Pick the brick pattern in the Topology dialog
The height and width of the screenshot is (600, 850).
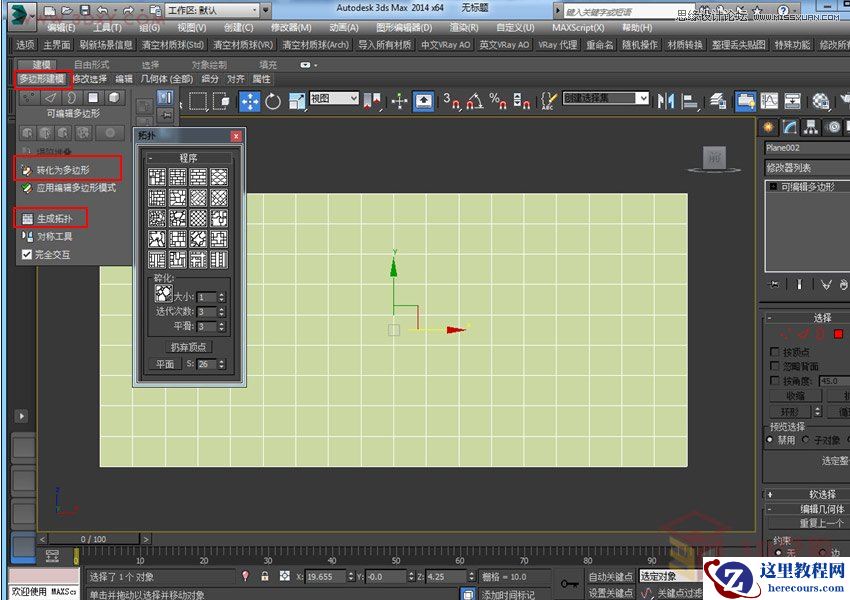(198, 178)
